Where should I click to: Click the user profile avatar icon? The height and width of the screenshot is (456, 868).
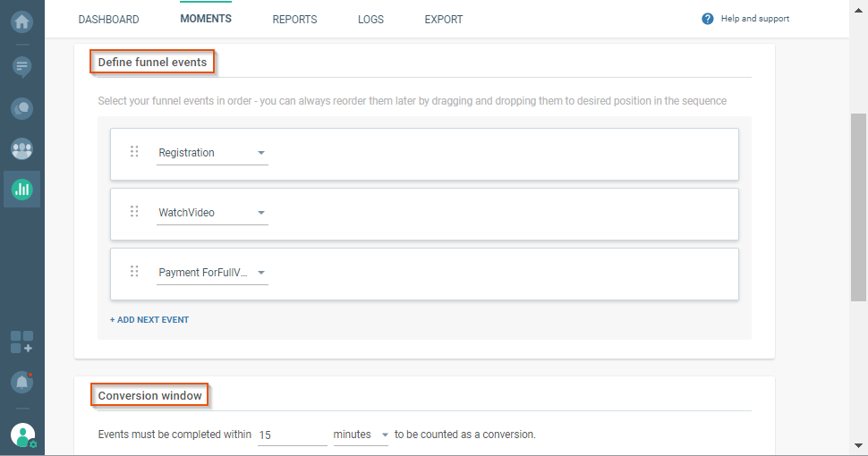(22, 435)
